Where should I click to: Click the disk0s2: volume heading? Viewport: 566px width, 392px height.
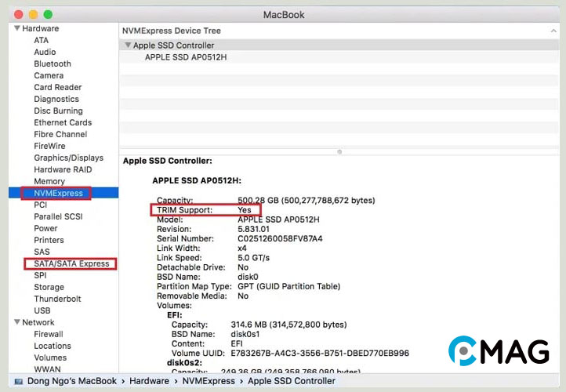tap(184, 362)
